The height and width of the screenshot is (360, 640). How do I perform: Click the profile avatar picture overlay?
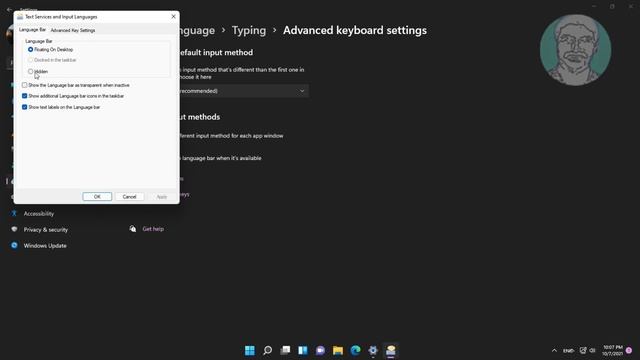[576, 50]
